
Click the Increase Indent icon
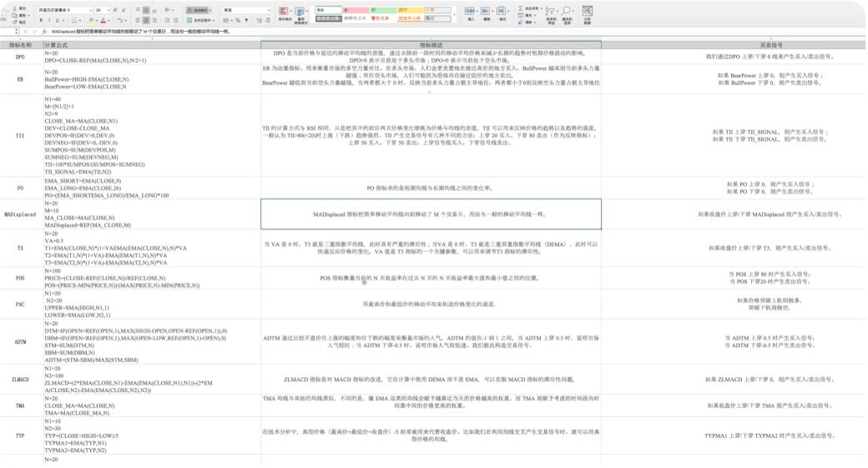[175, 20]
